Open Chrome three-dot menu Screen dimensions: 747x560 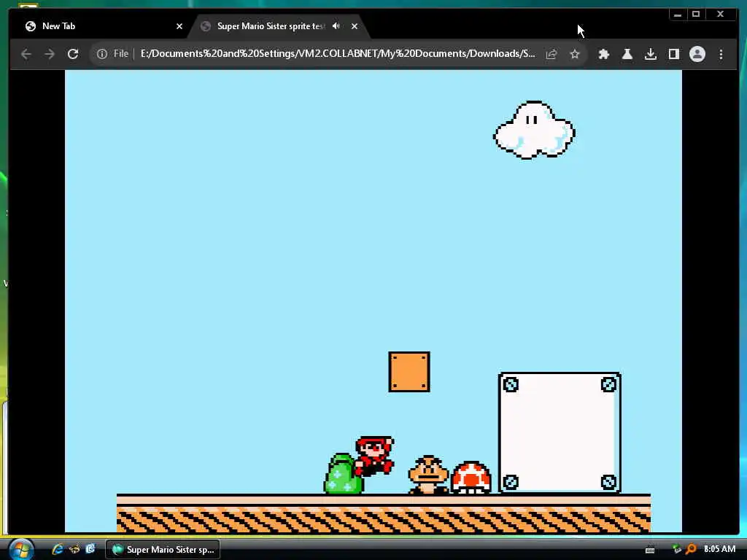point(721,54)
